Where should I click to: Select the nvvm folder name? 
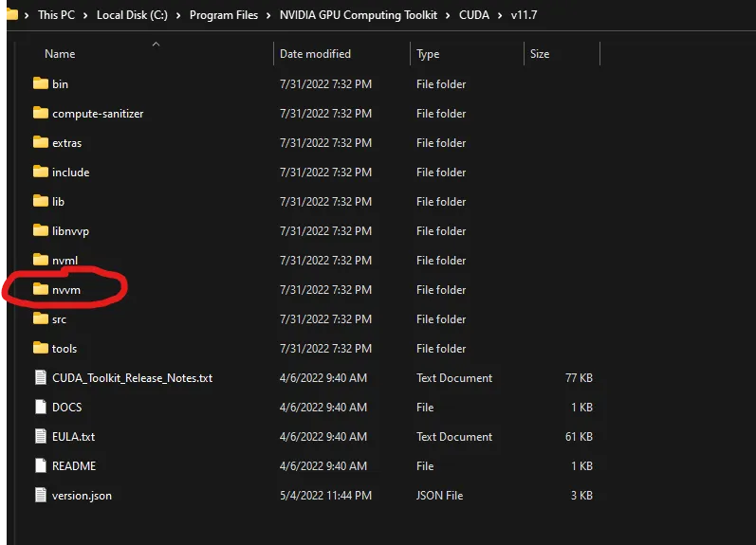66,290
